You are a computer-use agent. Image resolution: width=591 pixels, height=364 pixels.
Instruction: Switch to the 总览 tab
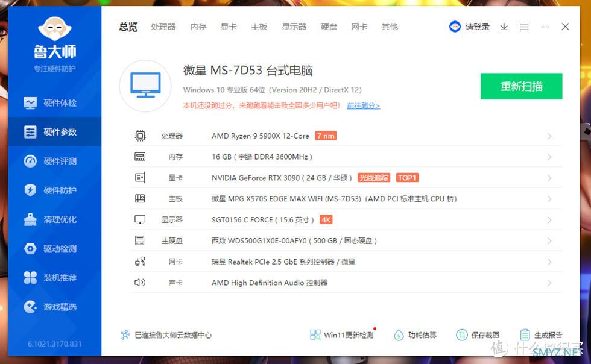[x=128, y=27]
